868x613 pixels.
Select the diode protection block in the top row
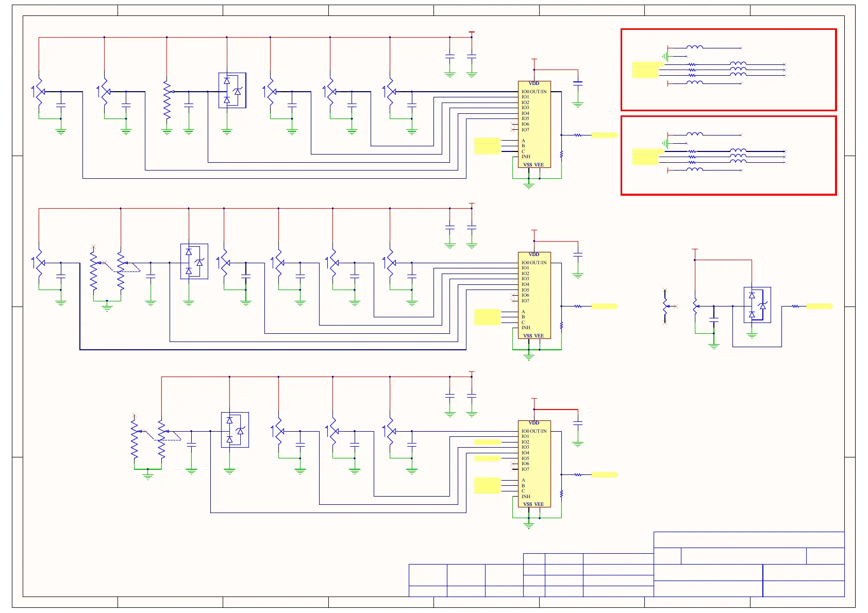click(232, 90)
